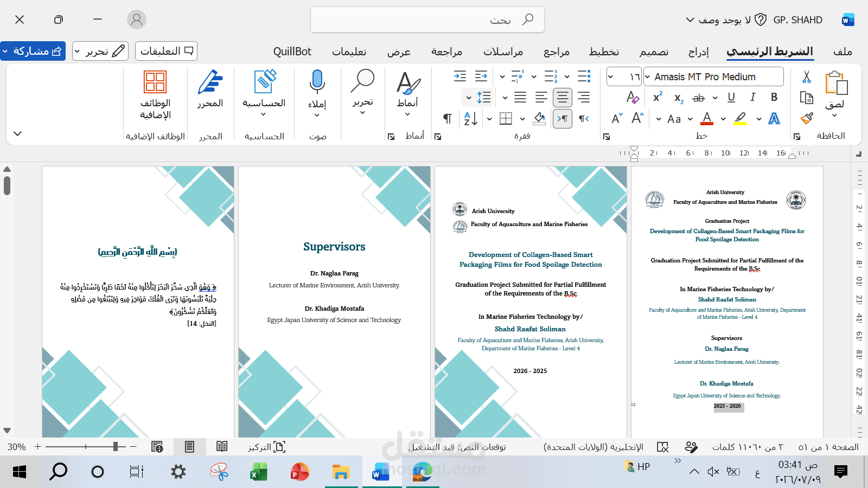
Task: Open the Styles gallery dropdown
Action: click(407, 114)
